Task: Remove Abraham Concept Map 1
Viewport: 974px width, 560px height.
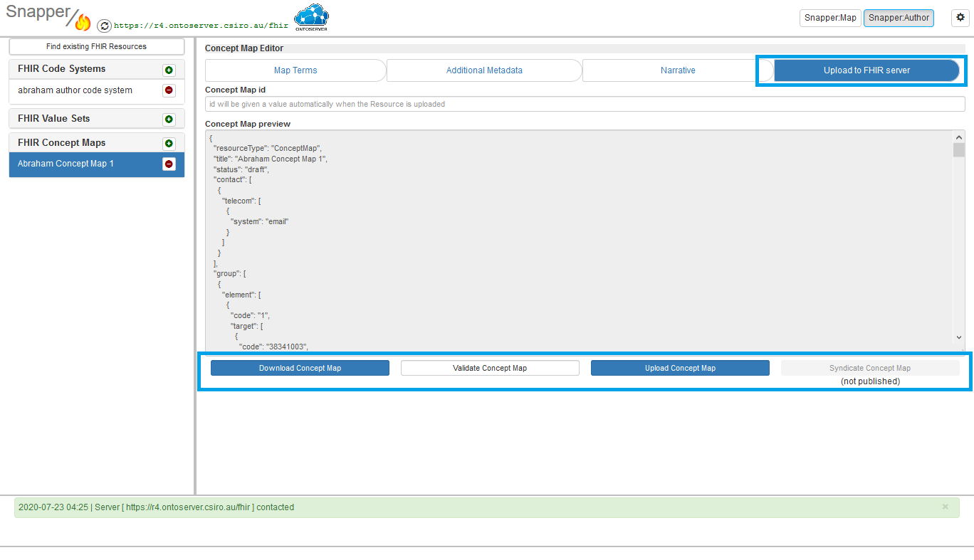Action: coord(169,164)
